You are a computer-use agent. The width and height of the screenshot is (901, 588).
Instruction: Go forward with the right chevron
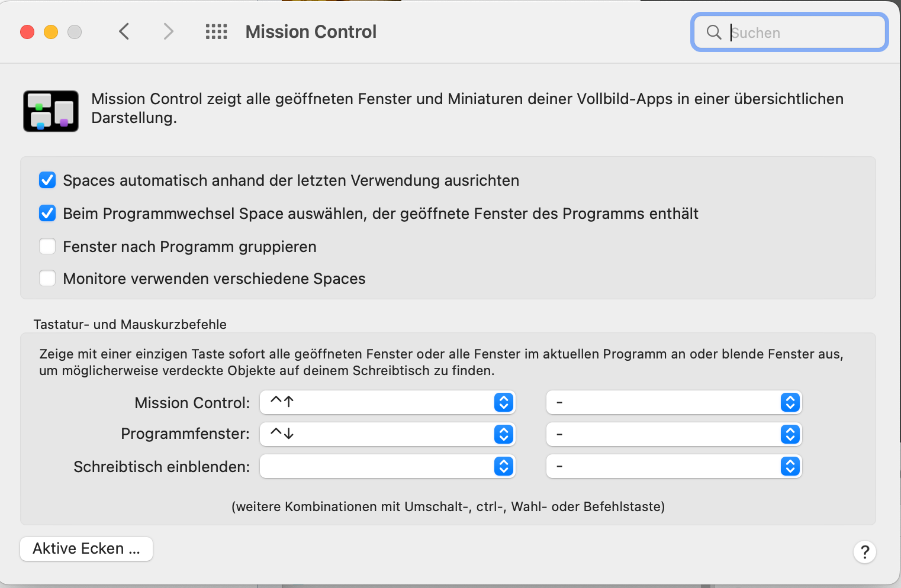(x=169, y=31)
